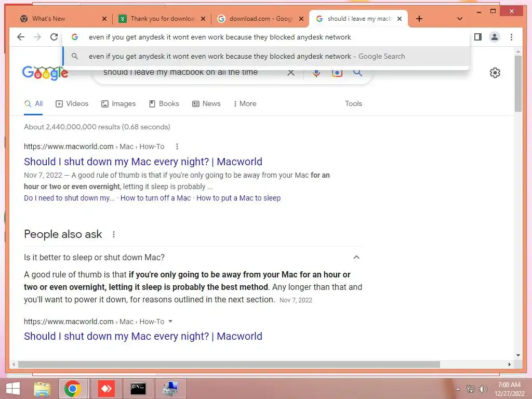Open Do I need to shut down sitelink
This screenshot has width=532, height=399.
click(69, 198)
